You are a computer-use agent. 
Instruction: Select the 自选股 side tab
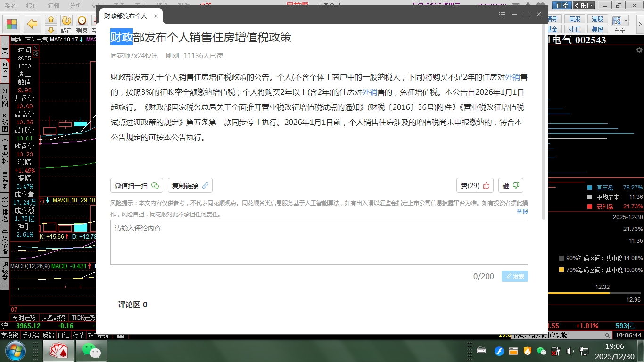click(5, 180)
